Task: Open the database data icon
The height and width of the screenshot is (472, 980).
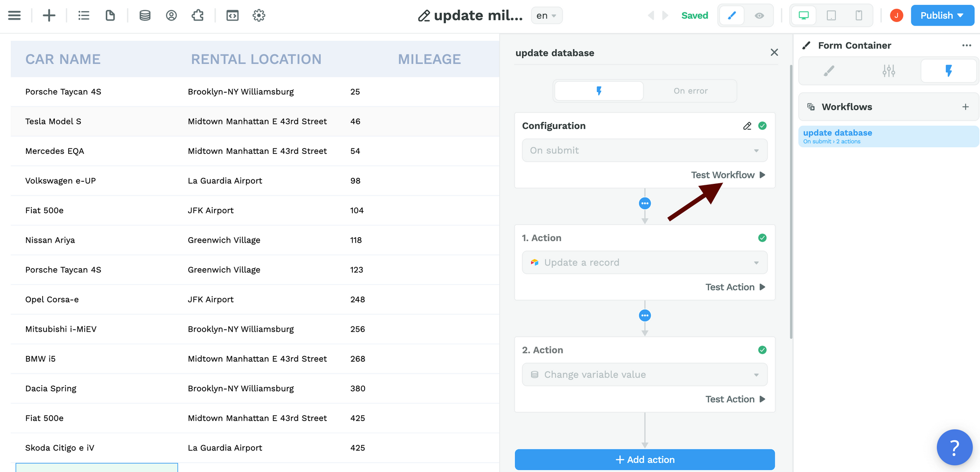Action: coord(145,16)
